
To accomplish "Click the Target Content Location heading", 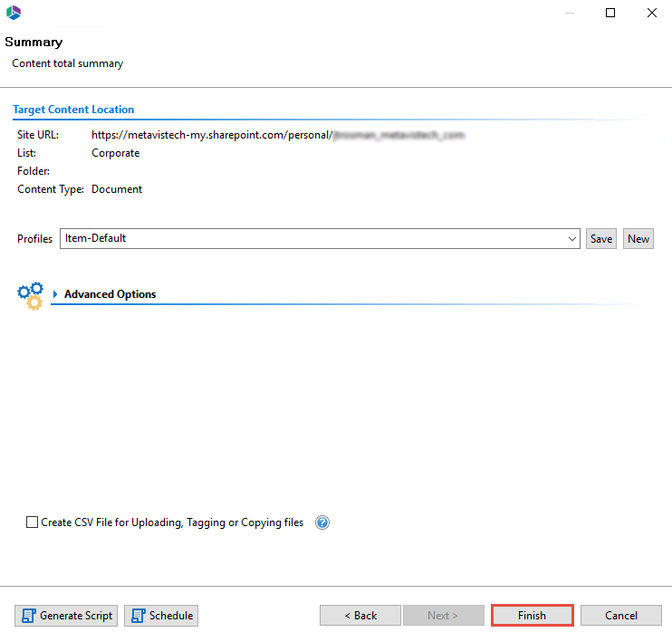I will pos(73,110).
